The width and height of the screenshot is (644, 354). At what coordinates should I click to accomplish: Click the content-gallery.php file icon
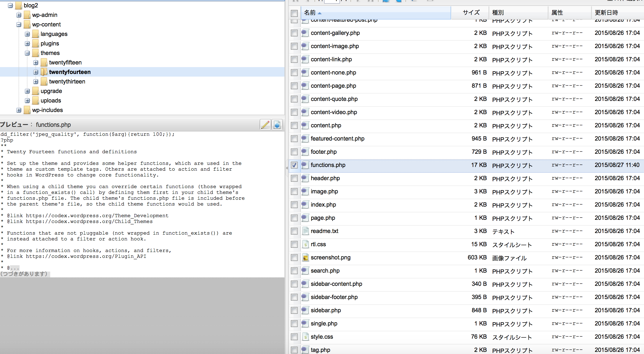[x=305, y=33]
